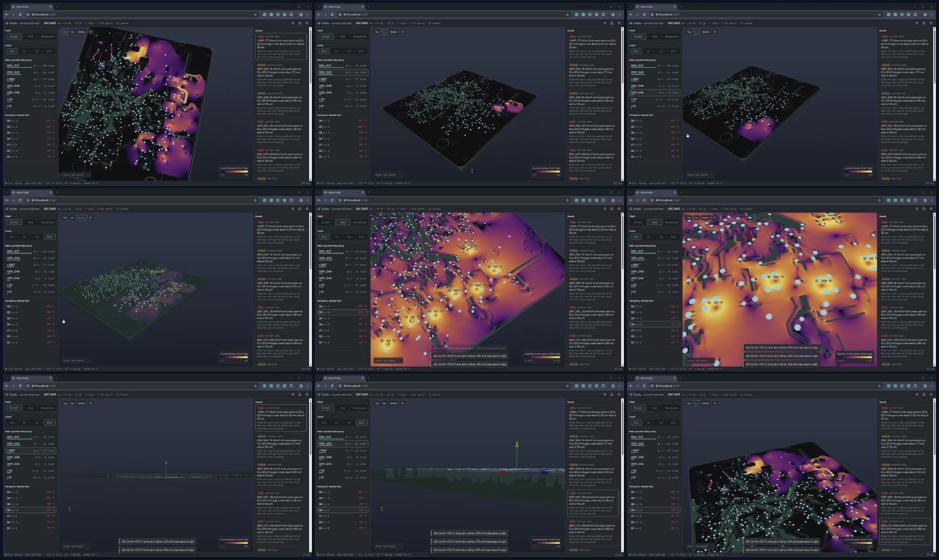
Task: Go back in the middle-right browser window
Action: pyautogui.click(x=632, y=200)
